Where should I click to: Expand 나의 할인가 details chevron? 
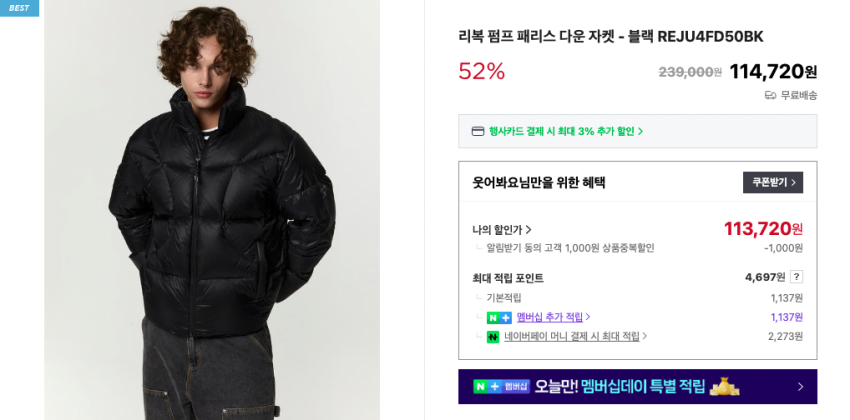pos(529,230)
